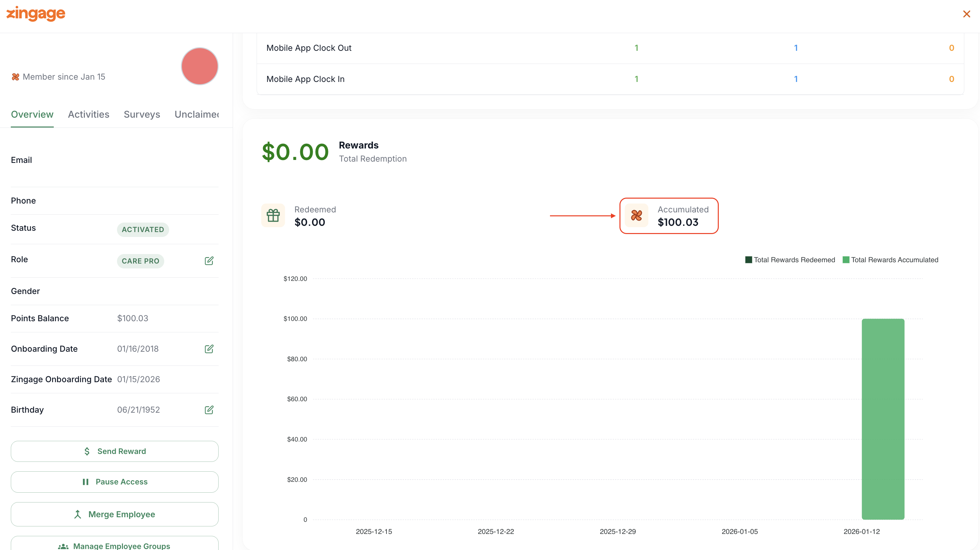Viewport: 980px width, 550px height.
Task: Click the 2026-01-12 axis date label
Action: pyautogui.click(x=861, y=531)
